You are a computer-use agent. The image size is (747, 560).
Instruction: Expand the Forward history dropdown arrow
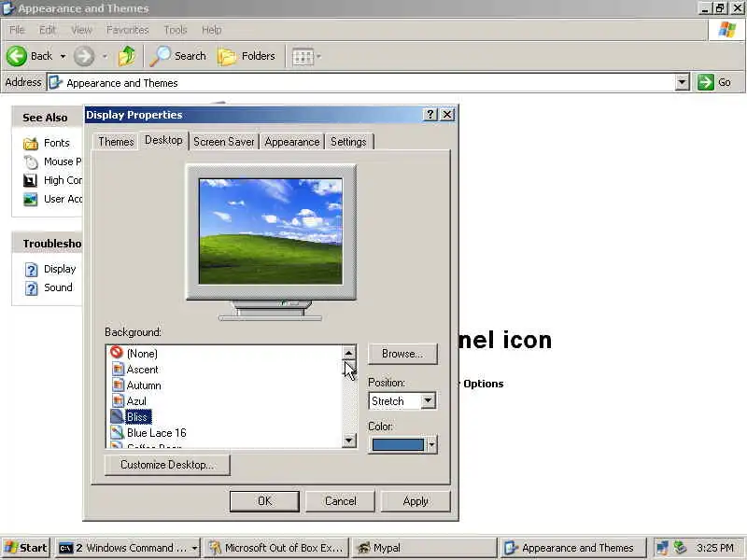(x=105, y=56)
